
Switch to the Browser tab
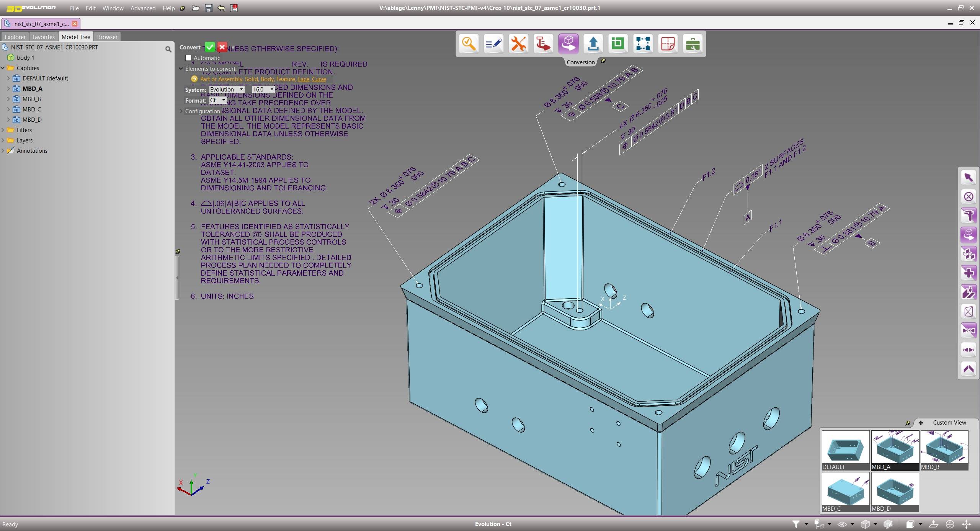107,37
